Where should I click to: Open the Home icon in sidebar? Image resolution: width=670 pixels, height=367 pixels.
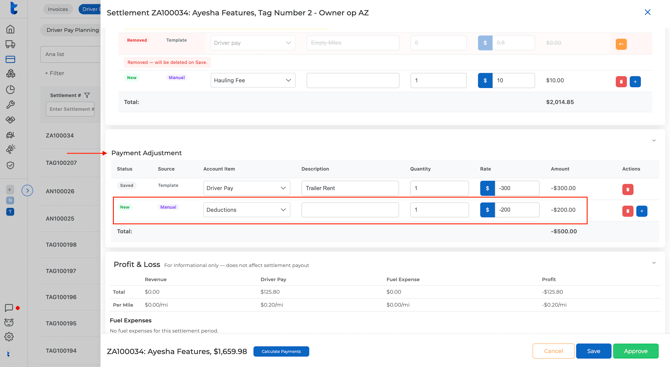[10, 29]
